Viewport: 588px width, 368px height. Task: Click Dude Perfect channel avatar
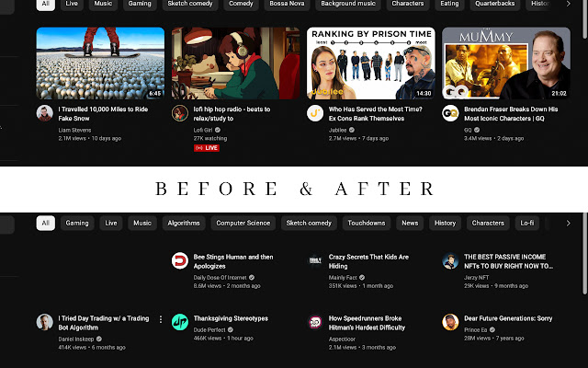point(180,322)
